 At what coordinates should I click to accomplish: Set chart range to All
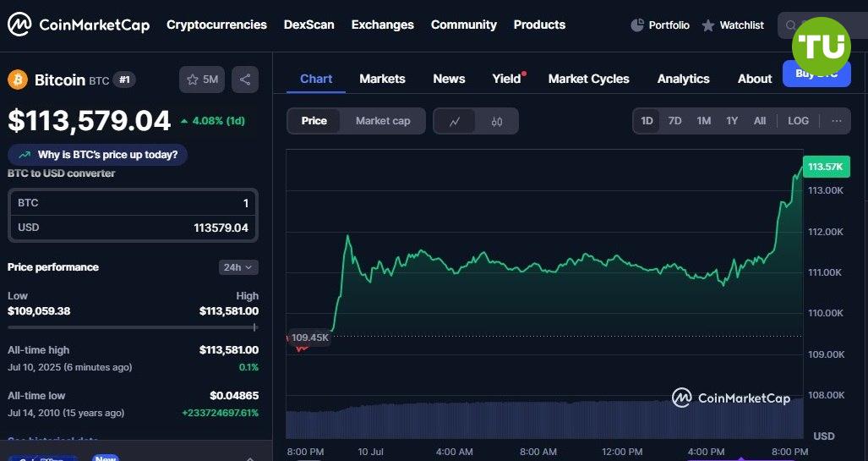(760, 121)
